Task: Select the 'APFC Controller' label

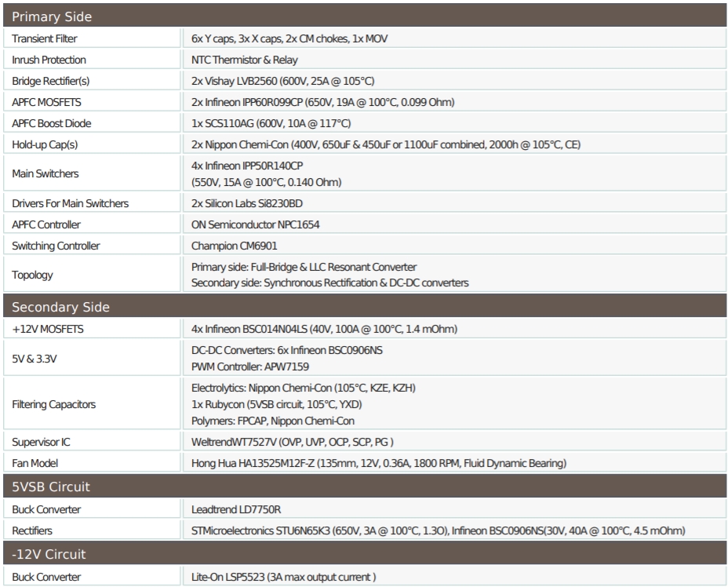Action: 46,224
